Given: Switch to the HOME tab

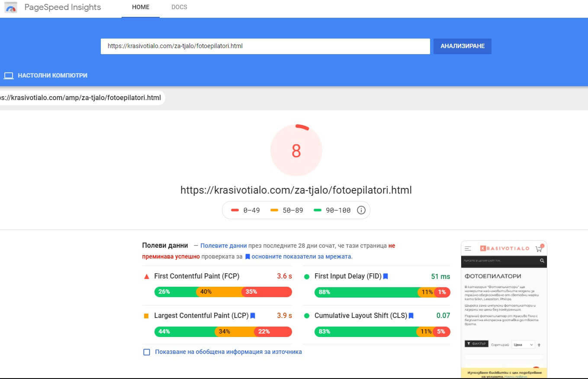Looking at the screenshot, I should 141,7.
